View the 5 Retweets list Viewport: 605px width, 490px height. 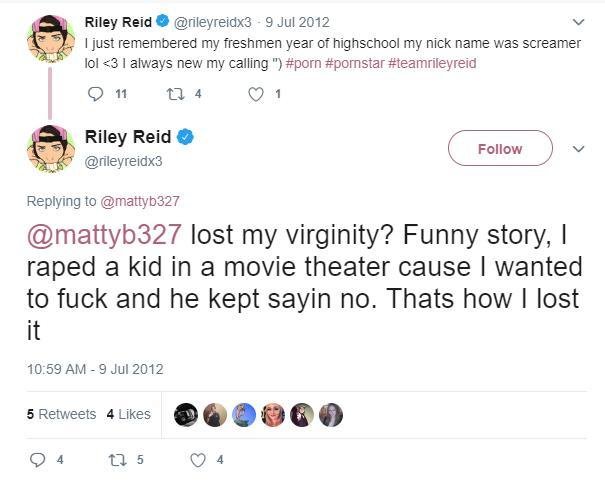pos(61,414)
